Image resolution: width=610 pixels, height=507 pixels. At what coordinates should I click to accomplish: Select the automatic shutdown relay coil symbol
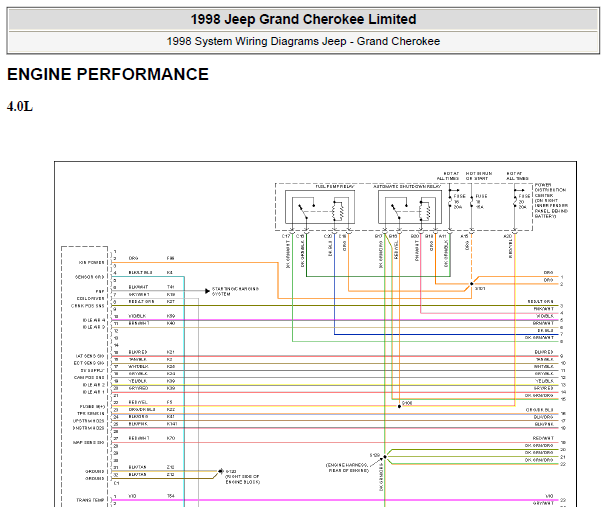pos(425,210)
